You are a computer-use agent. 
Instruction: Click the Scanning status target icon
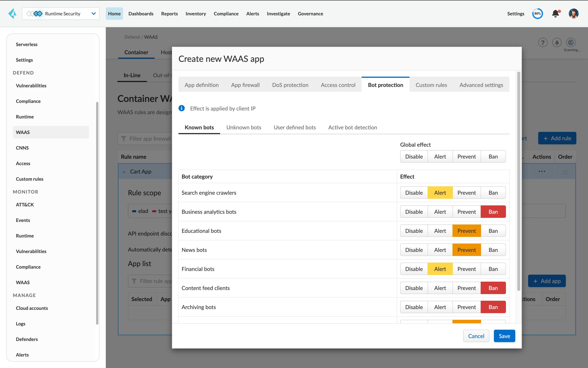(x=570, y=42)
